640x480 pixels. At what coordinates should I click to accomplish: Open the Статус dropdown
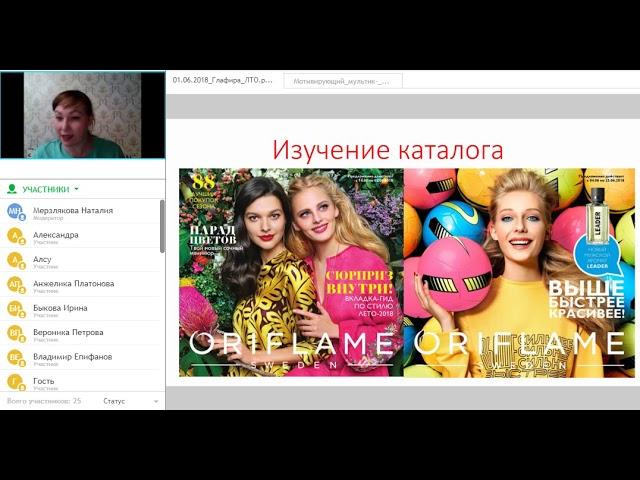131,401
